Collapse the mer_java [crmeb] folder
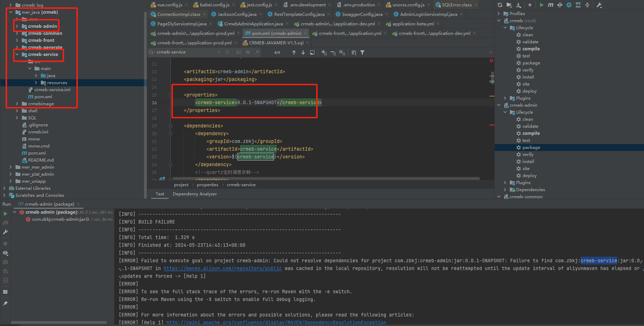This screenshot has height=326, width=644. pyautogui.click(x=11, y=12)
